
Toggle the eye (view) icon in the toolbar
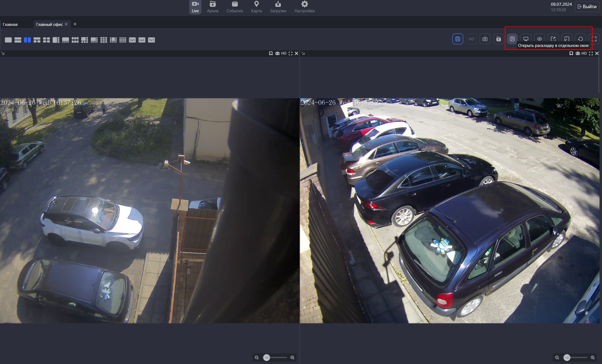[x=539, y=38]
